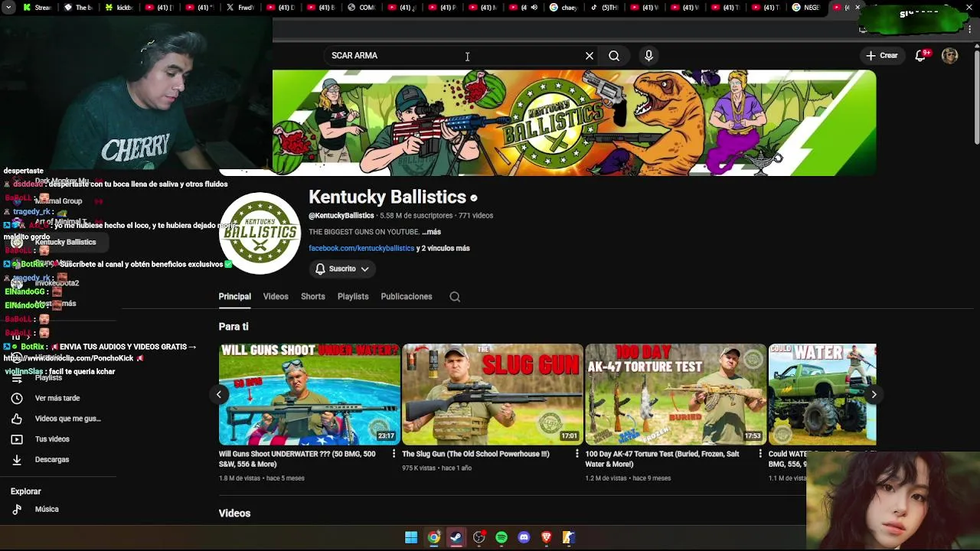Open Google Chrome from taskbar
This screenshot has width=980, height=551.
click(434, 538)
